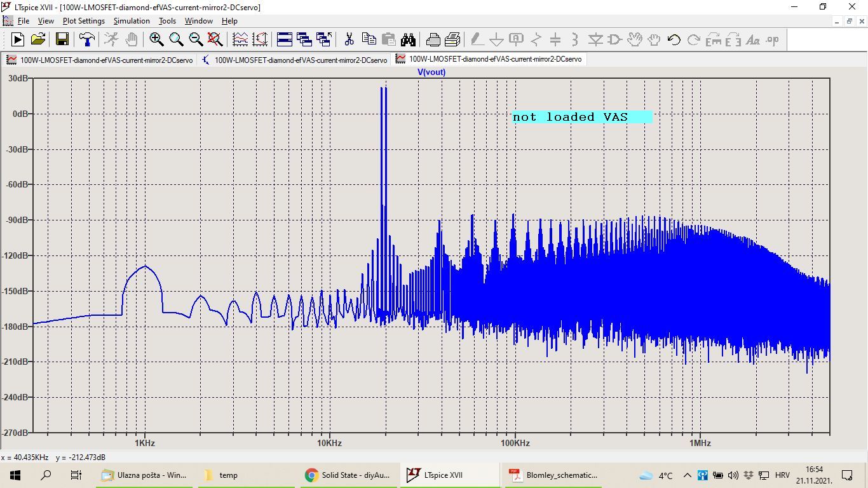Open the Simulation menu

coord(132,21)
